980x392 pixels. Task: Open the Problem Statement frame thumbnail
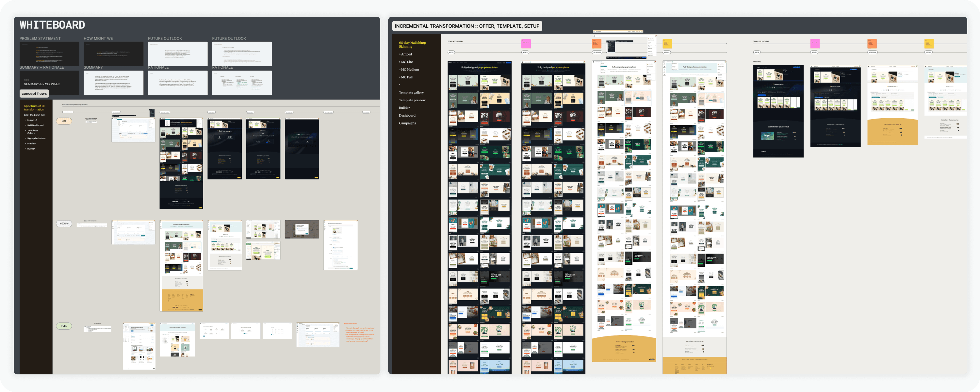(x=49, y=53)
